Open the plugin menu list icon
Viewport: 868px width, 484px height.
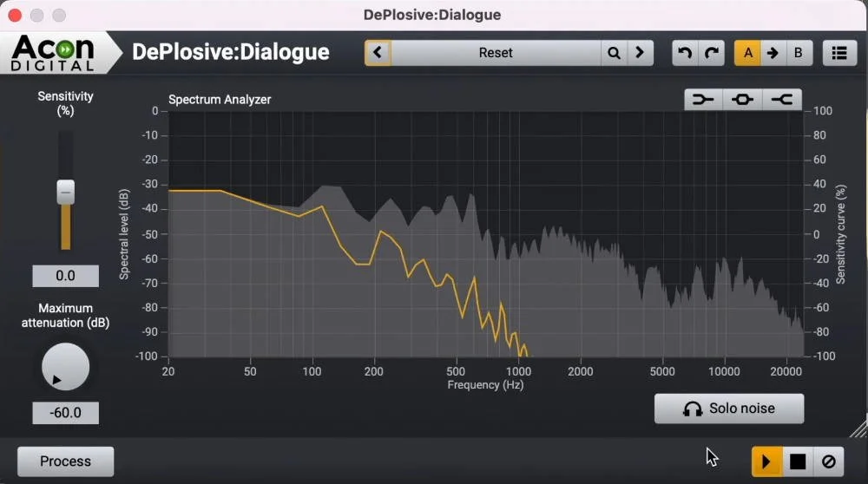point(839,53)
